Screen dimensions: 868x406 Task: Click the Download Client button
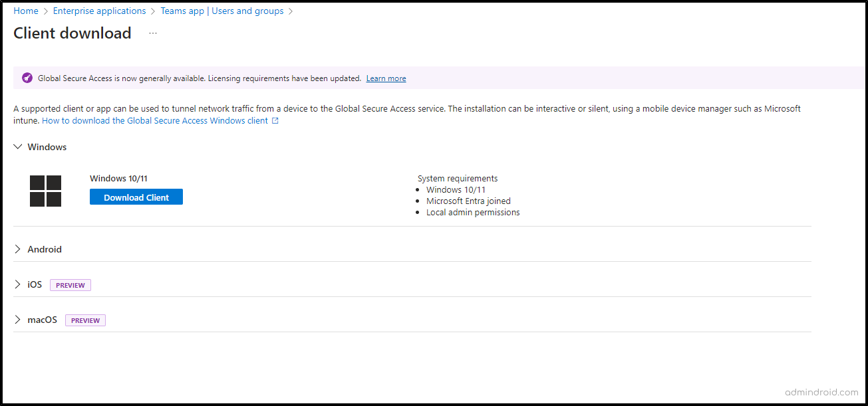pyautogui.click(x=136, y=197)
